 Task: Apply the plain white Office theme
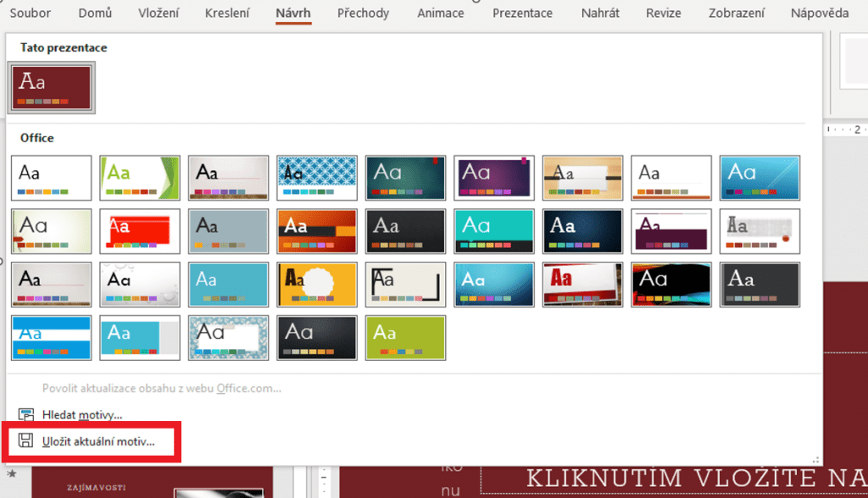point(52,178)
